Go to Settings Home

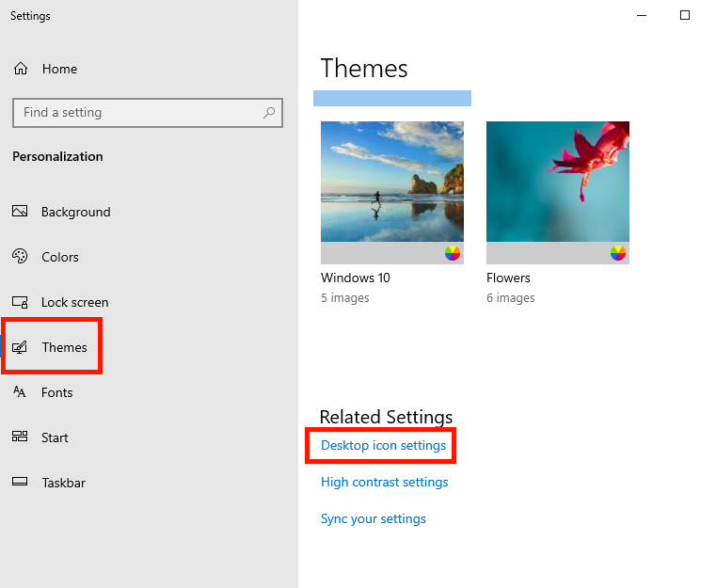click(59, 69)
